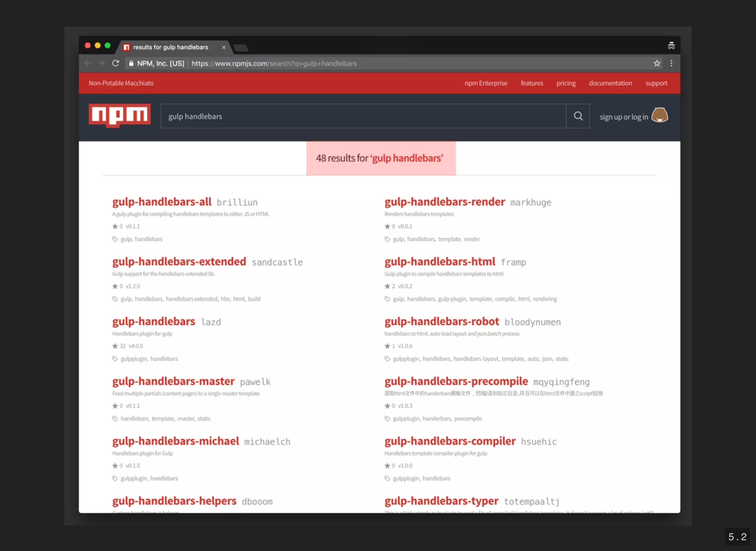Screen dimensions: 756x551
Task: Reload the page
Action: (x=116, y=63)
